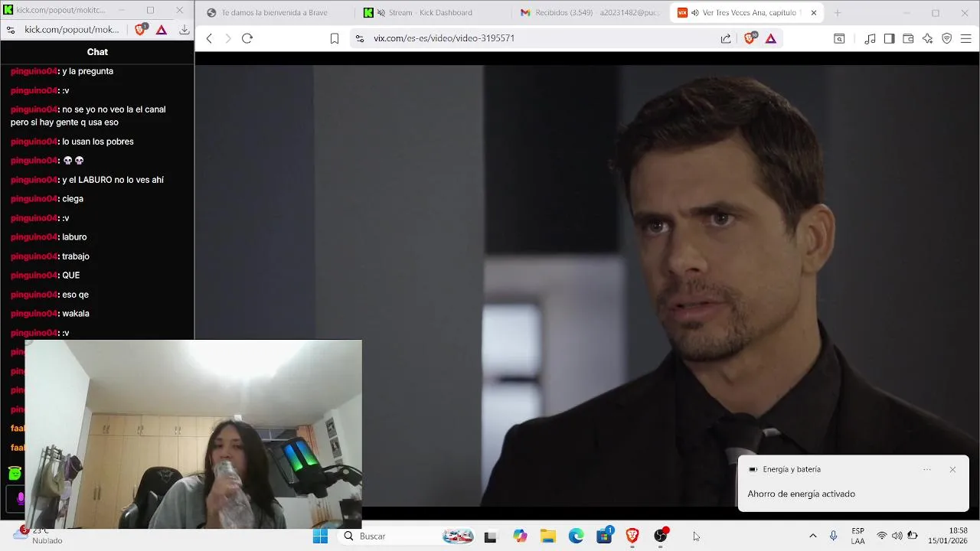Open Brave Rewards in the Kick popout window
This screenshot has width=980, height=551.
(x=162, y=30)
